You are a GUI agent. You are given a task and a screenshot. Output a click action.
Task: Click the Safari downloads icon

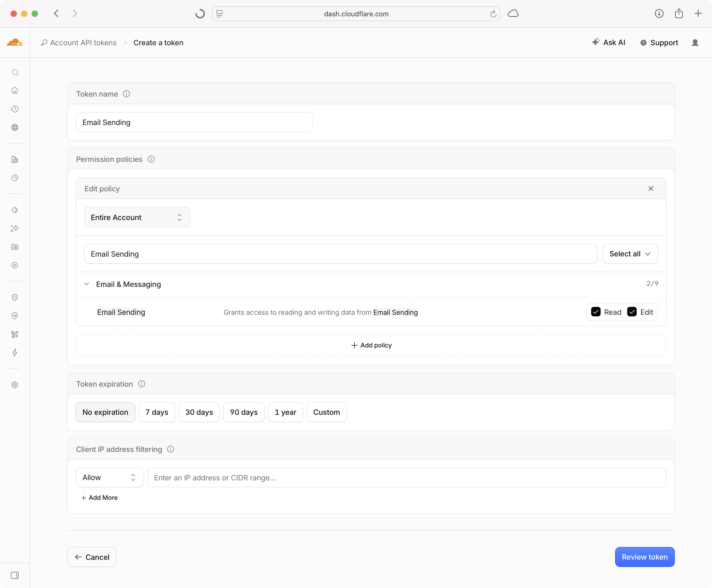(659, 13)
